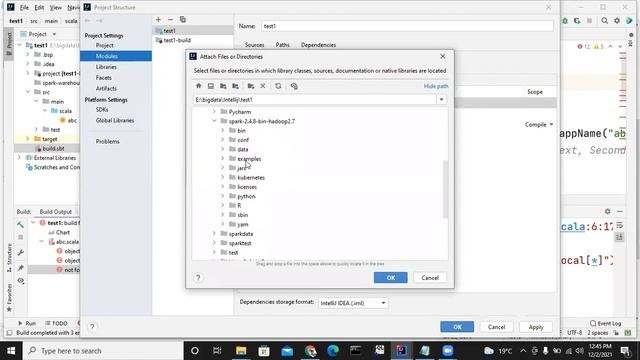Screen dimensions: 640x360
Task: Click the hammer build icon in Build panel
Action: (20, 225)
